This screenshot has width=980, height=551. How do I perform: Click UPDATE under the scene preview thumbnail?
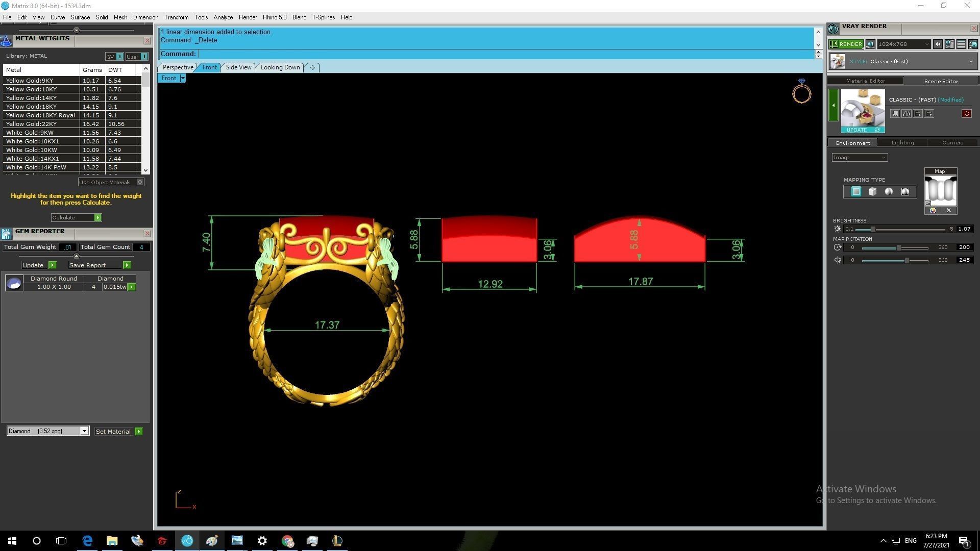(862, 130)
